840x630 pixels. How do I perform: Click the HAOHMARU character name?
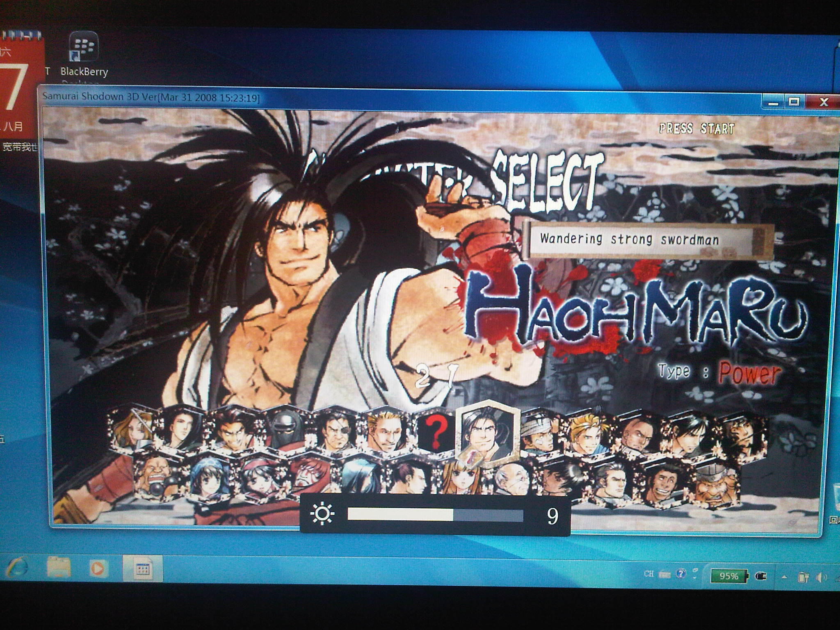(x=636, y=310)
